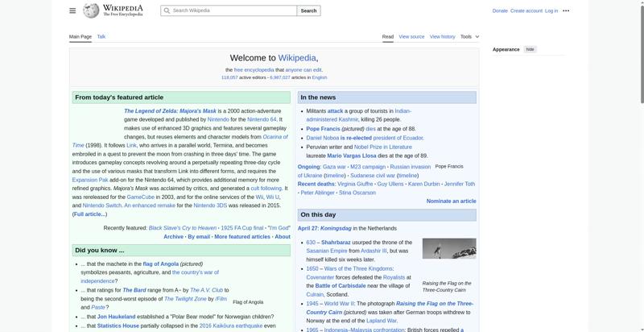This screenshot has width=644, height=332.
Task: Open the Gaza war link
Action: coord(334,167)
